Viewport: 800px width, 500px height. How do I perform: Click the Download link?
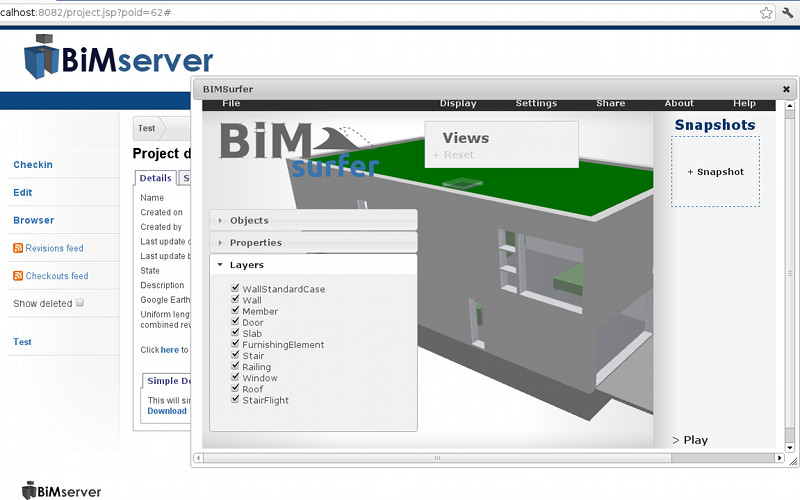coord(167,411)
